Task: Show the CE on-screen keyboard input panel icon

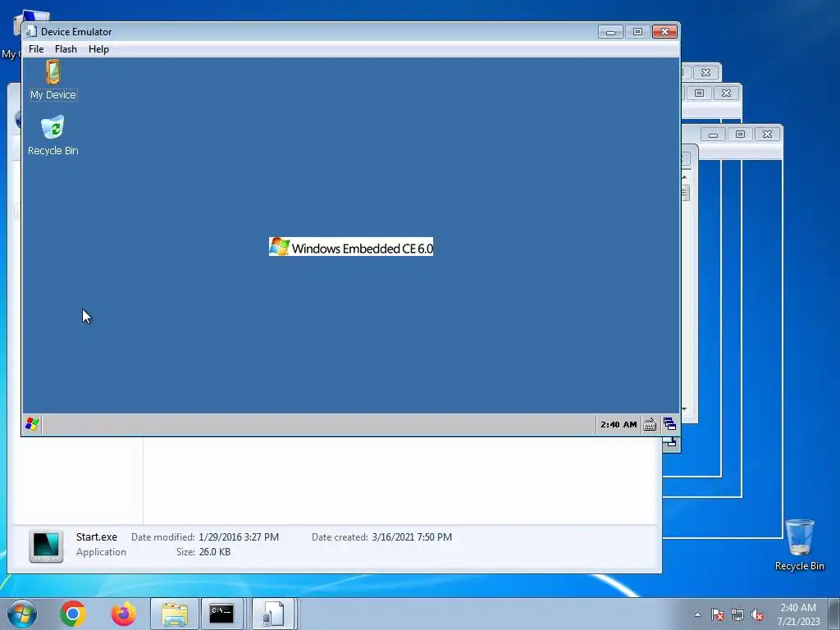Action: (x=650, y=424)
